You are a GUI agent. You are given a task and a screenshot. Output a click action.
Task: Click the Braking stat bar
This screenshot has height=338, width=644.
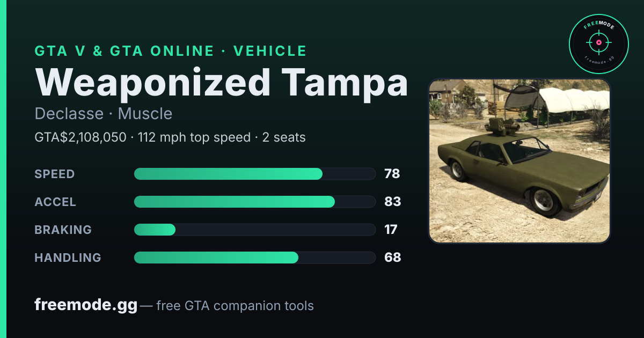pyautogui.click(x=254, y=230)
